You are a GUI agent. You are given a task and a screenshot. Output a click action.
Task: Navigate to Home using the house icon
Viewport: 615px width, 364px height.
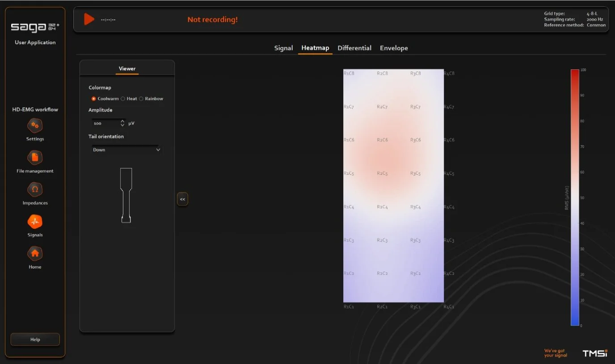click(x=35, y=253)
